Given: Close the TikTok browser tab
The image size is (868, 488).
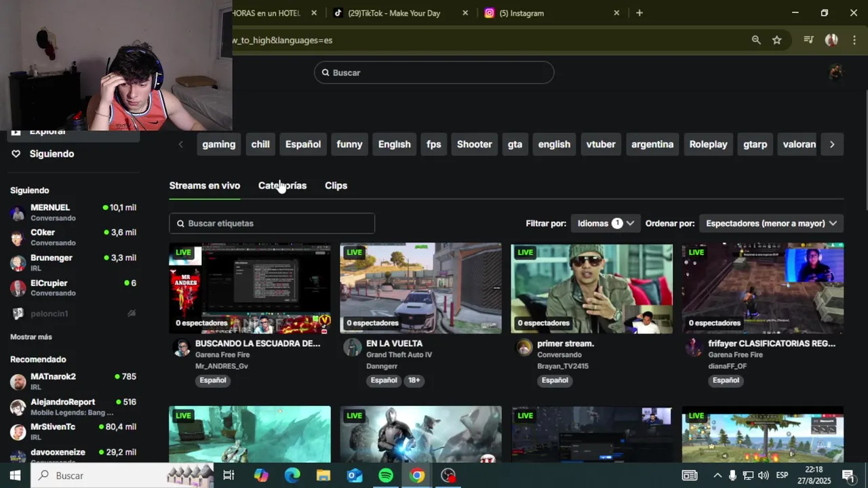Looking at the screenshot, I should (x=465, y=13).
